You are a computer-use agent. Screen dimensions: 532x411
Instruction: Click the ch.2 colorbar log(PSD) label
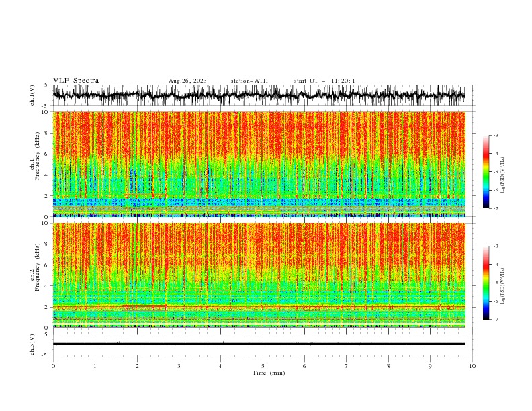(502, 286)
